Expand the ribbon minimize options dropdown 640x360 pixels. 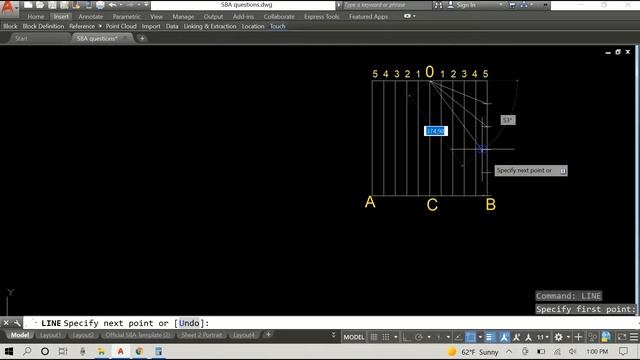coord(414,16)
